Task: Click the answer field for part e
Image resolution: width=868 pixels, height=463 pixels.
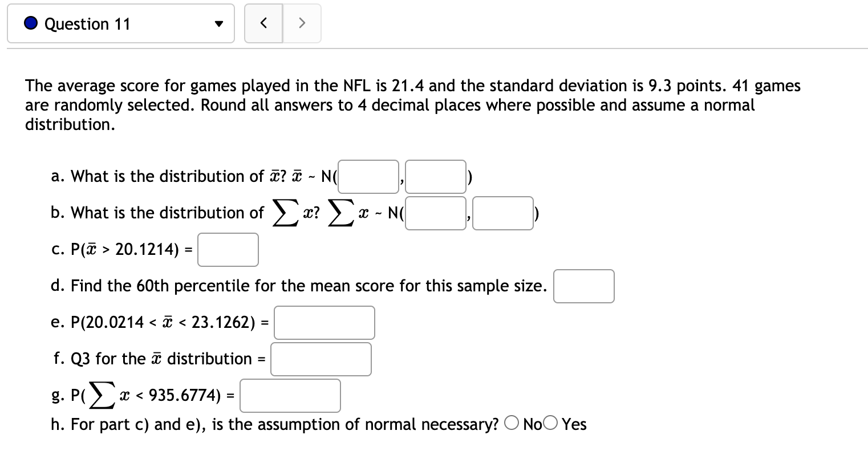Action: tap(324, 323)
